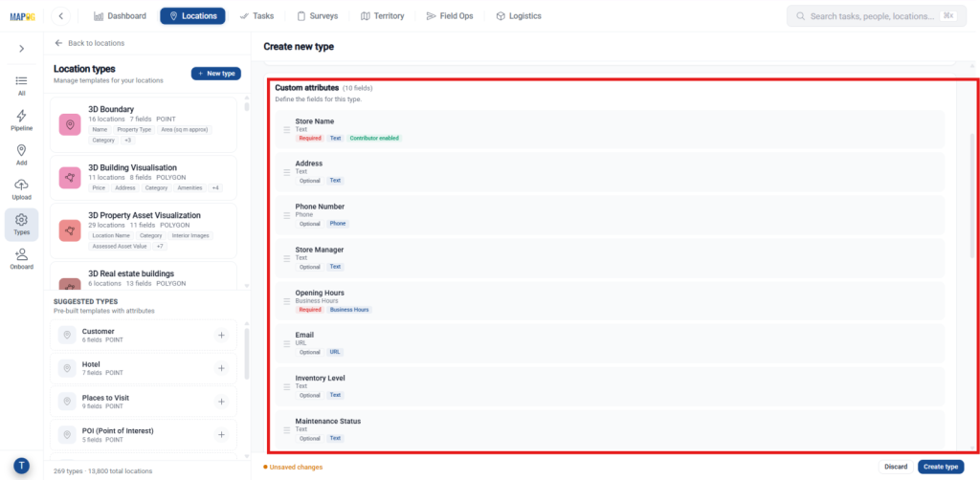Click the Discard button
This screenshot has height=480, width=980.
pos(896,467)
